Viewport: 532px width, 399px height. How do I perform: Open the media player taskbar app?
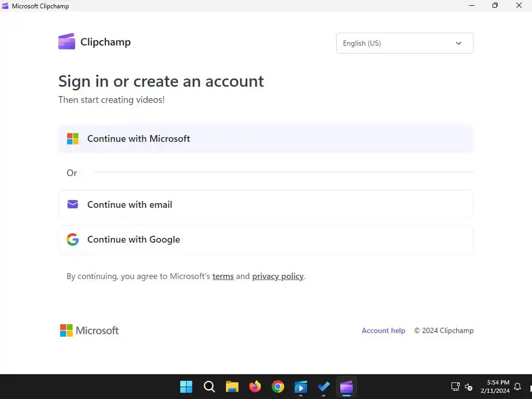tap(301, 387)
